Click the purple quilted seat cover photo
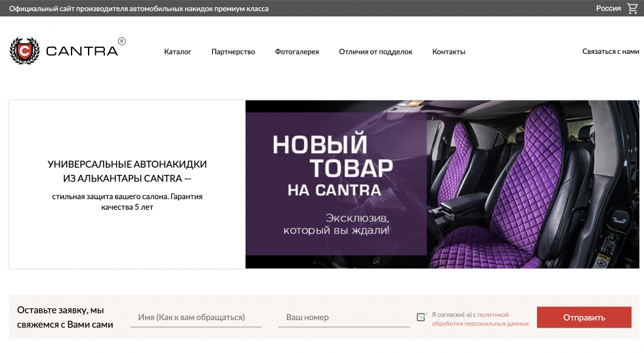This screenshot has width=644, height=353. [533, 184]
